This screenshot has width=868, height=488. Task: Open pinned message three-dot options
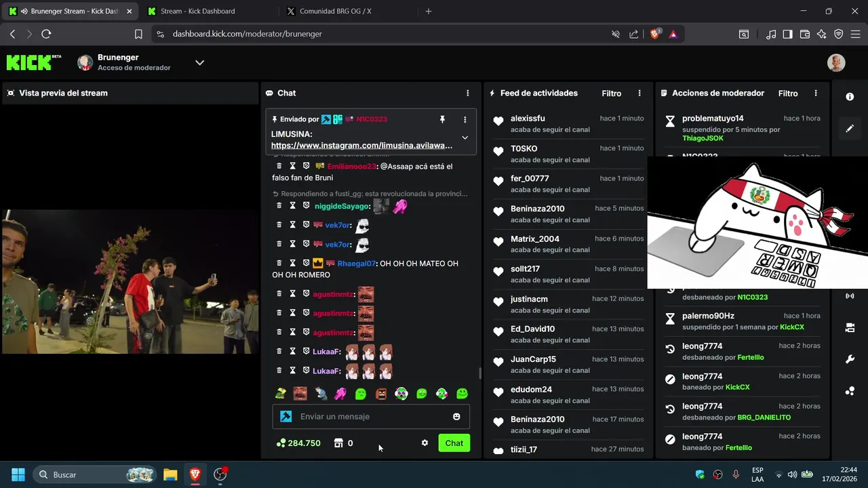tap(465, 119)
